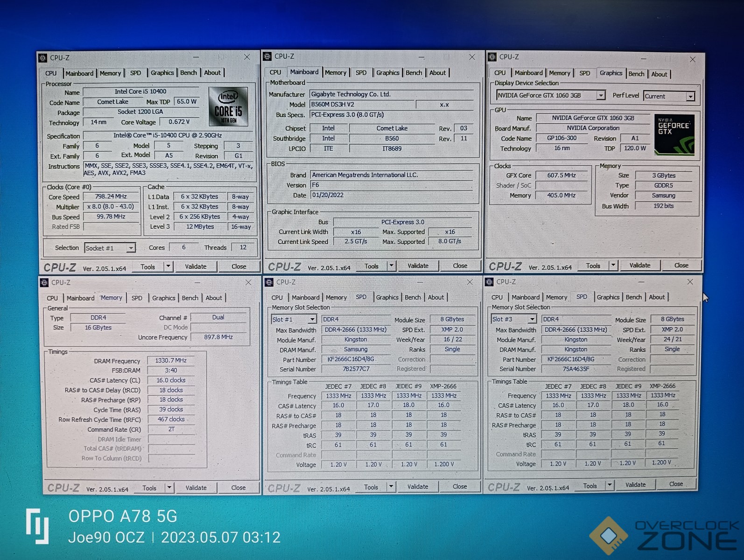Viewport: 744px width, 560px height.
Task: Click the GFX Core clock '607.5 MHz'
Action: click(562, 175)
